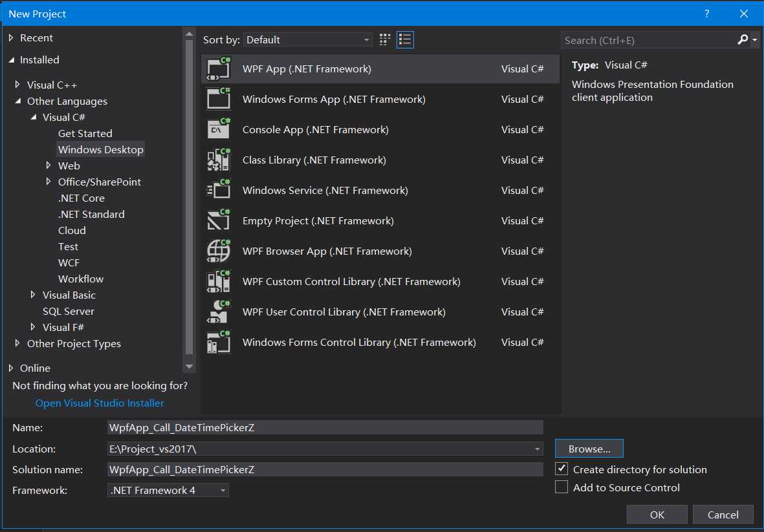The width and height of the screenshot is (764, 532).
Task: Select the Console App template icon
Action: click(x=218, y=129)
